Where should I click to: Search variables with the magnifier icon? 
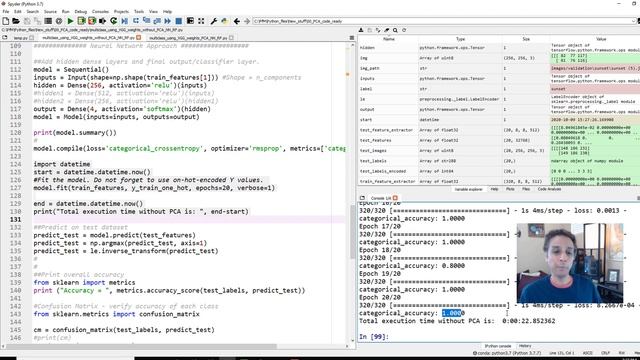tap(395, 30)
